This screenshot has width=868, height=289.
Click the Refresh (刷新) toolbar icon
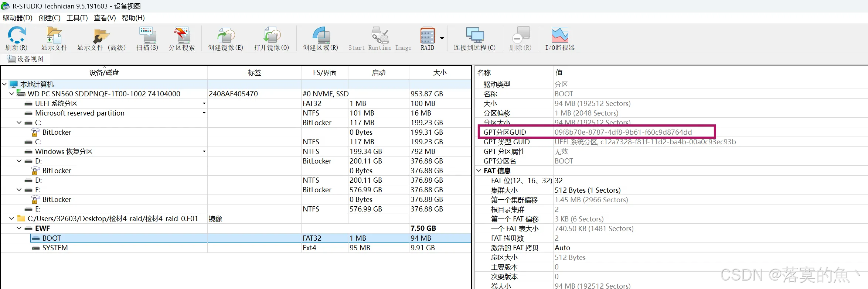coord(17,38)
